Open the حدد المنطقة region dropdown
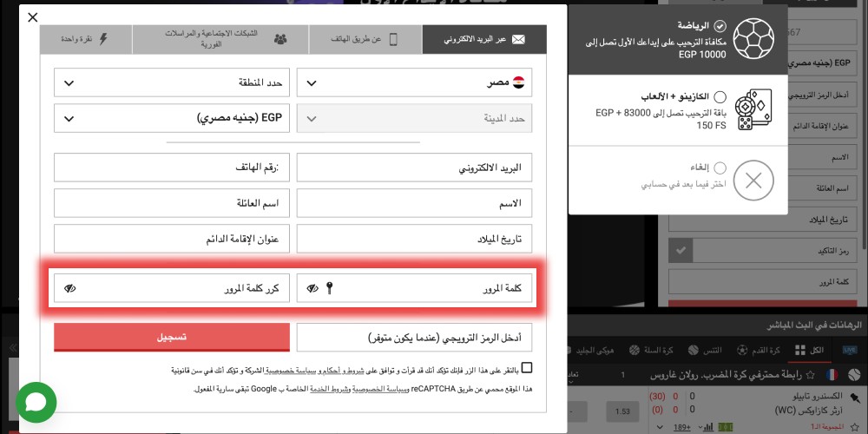Viewport: 868px width, 434px height. coord(172,83)
